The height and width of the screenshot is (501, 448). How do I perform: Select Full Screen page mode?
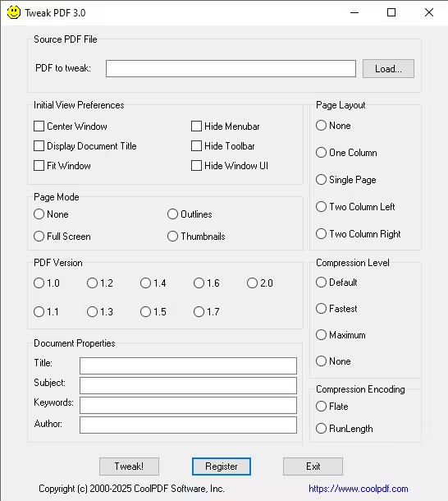coord(39,237)
